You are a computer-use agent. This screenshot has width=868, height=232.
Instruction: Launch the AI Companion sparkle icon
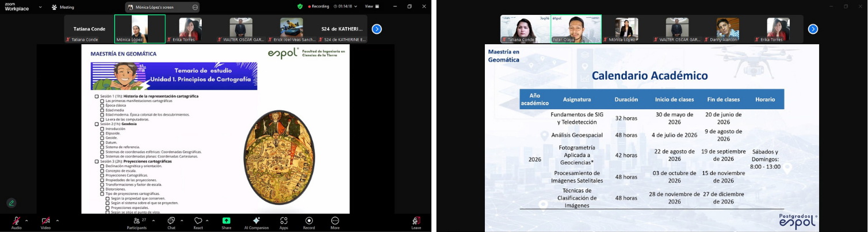point(257,221)
